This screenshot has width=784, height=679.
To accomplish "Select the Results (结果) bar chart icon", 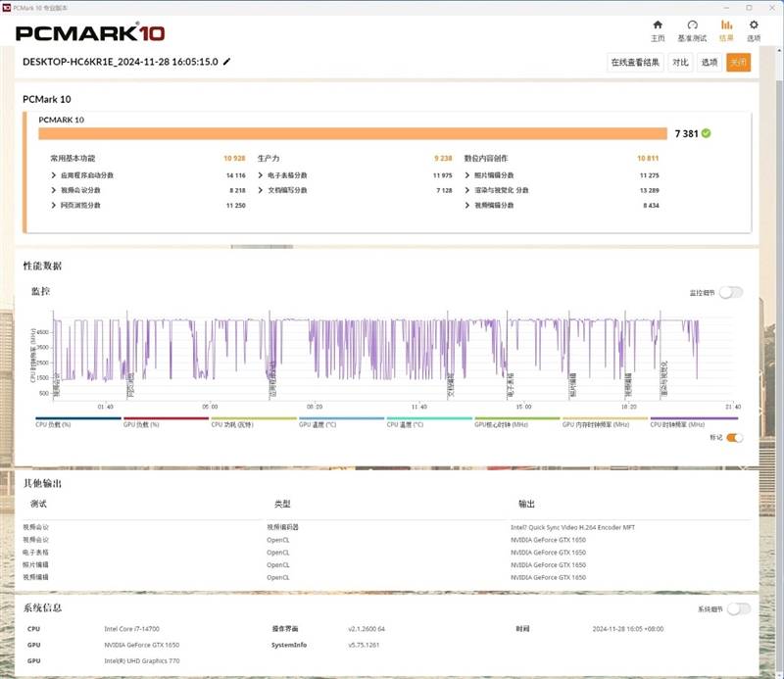I will 726,25.
